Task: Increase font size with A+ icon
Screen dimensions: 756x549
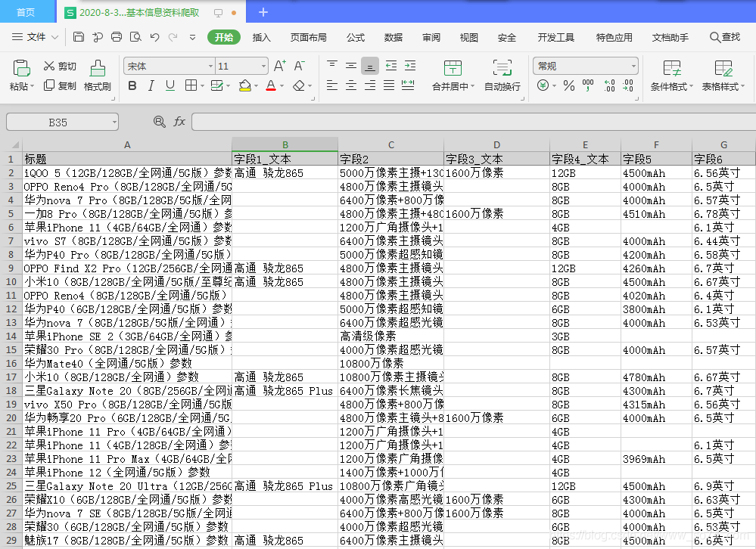Action: (x=280, y=66)
